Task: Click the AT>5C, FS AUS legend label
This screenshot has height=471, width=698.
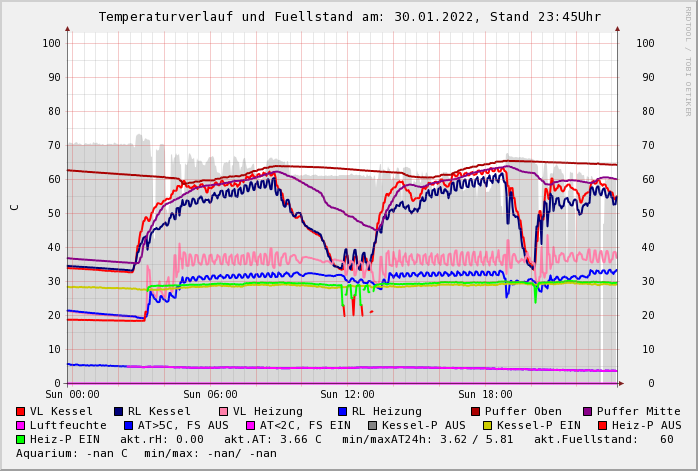Action: click(183, 425)
